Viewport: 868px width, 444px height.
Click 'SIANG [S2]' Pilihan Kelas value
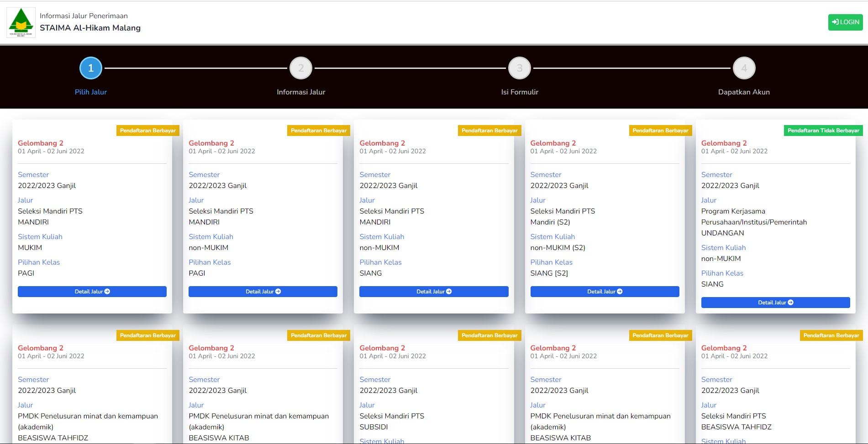pyautogui.click(x=549, y=273)
